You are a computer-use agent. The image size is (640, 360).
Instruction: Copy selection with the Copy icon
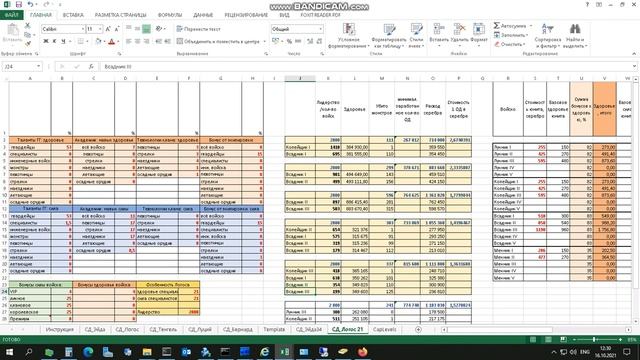click(28, 35)
